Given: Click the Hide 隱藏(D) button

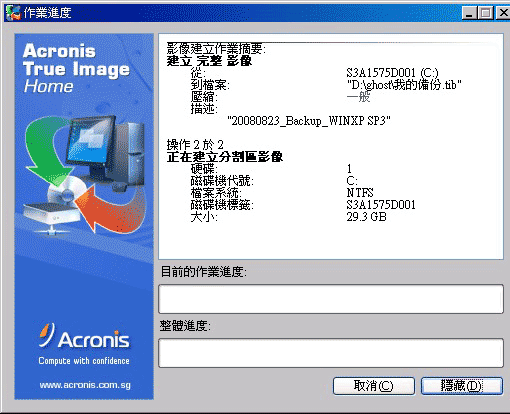Looking at the screenshot, I should tap(462, 386).
